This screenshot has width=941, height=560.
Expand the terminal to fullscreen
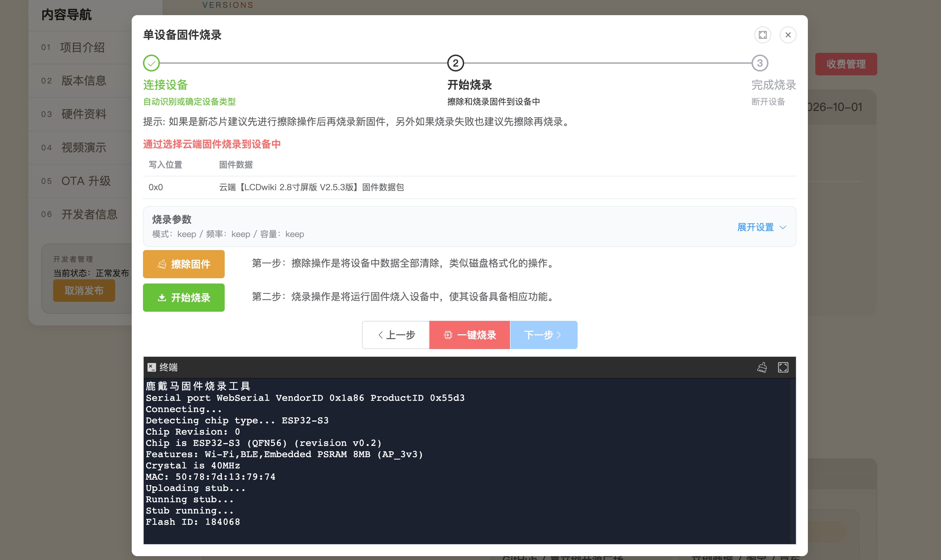click(x=783, y=367)
